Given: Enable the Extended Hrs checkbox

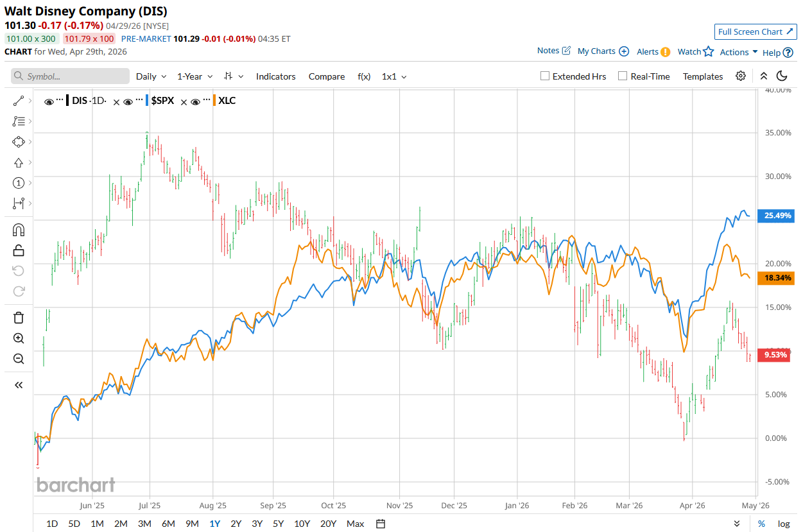Looking at the screenshot, I should 545,76.
